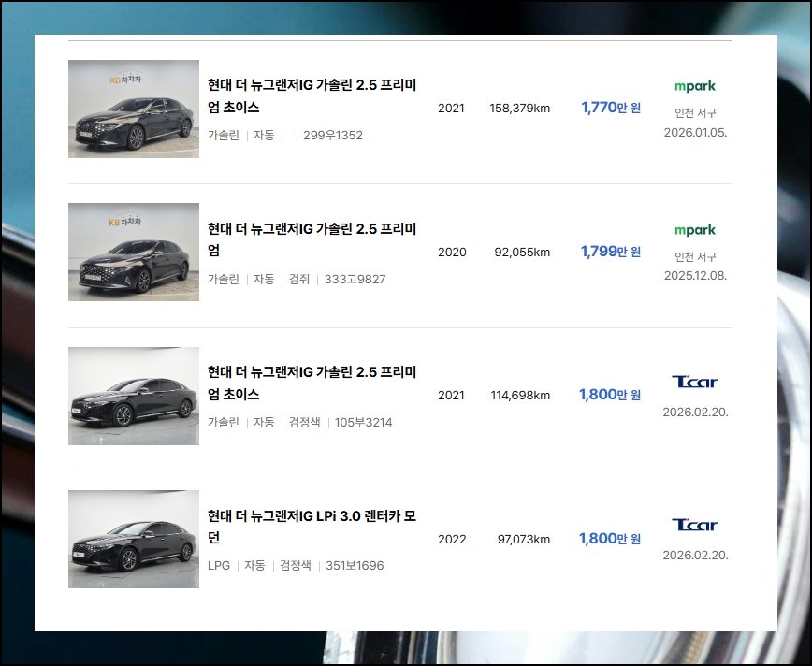Open thumbnail of car 351보1696

pyautogui.click(x=134, y=539)
